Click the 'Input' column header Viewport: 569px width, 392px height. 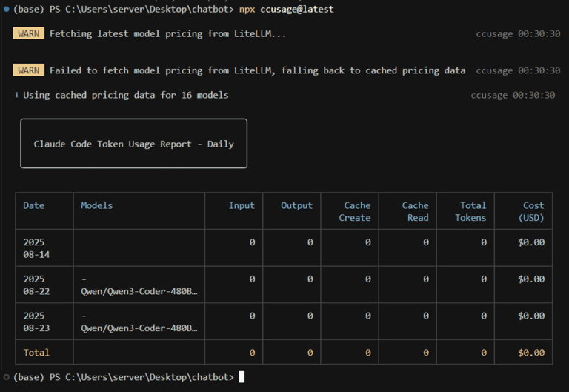pyautogui.click(x=242, y=205)
